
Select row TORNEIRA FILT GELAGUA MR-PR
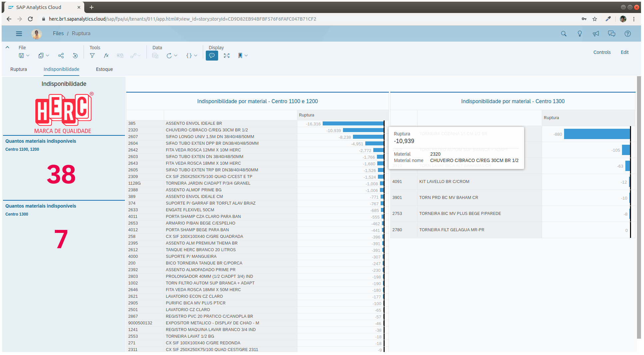point(512,230)
